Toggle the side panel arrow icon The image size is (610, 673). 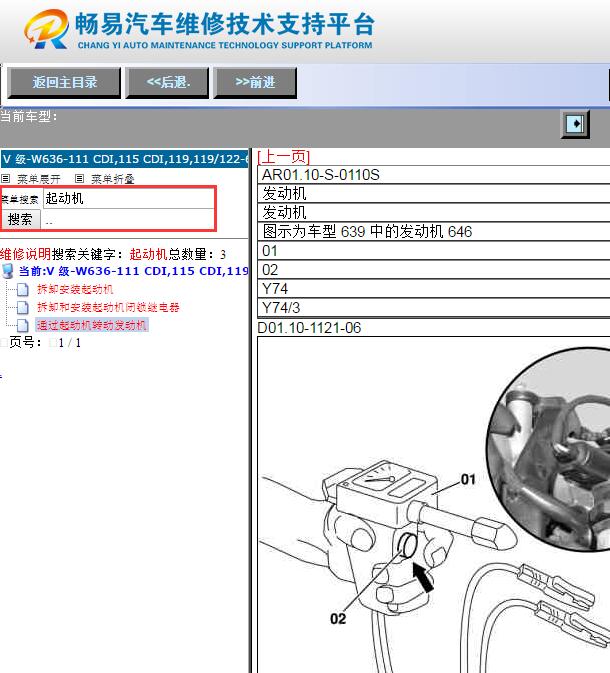tap(575, 124)
